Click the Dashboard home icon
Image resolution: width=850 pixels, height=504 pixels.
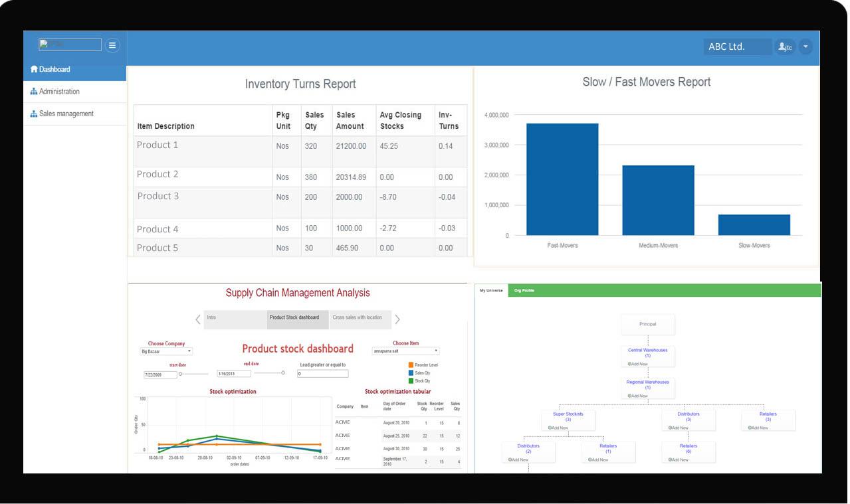34,69
